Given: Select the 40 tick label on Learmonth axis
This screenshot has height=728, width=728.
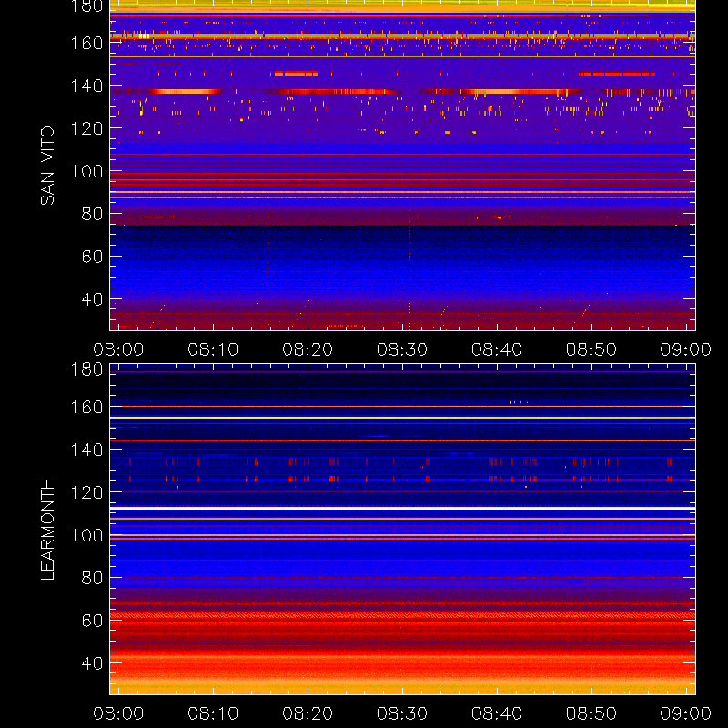Looking at the screenshot, I should [x=92, y=663].
